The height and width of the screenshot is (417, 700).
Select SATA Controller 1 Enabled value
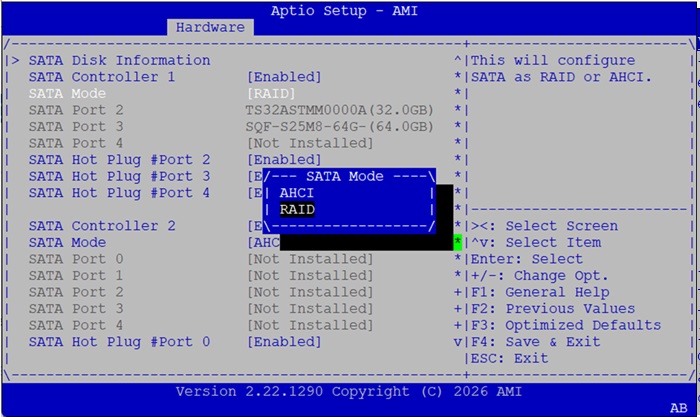(x=284, y=77)
